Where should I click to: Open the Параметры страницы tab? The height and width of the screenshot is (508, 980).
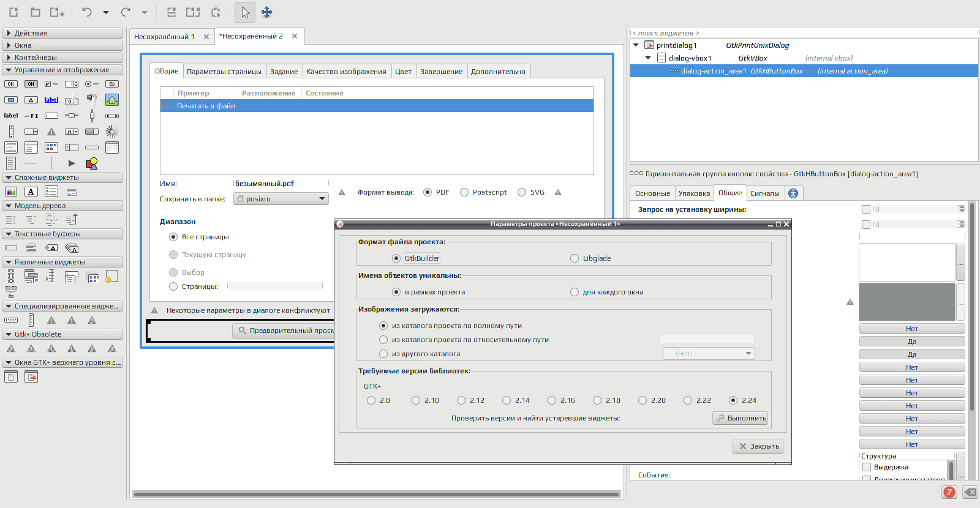pos(224,72)
